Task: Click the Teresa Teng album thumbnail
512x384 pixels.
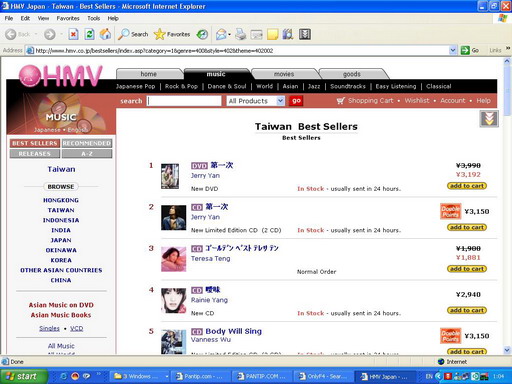Action: (174, 259)
